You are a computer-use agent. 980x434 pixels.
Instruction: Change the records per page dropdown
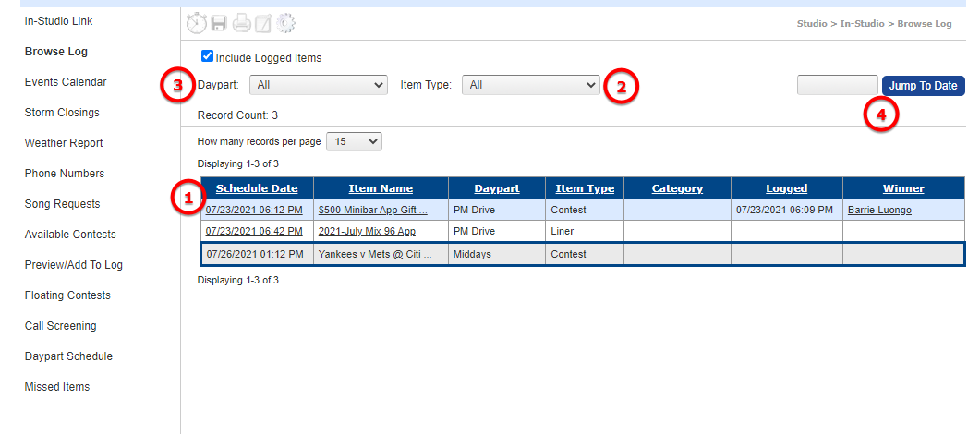[354, 141]
